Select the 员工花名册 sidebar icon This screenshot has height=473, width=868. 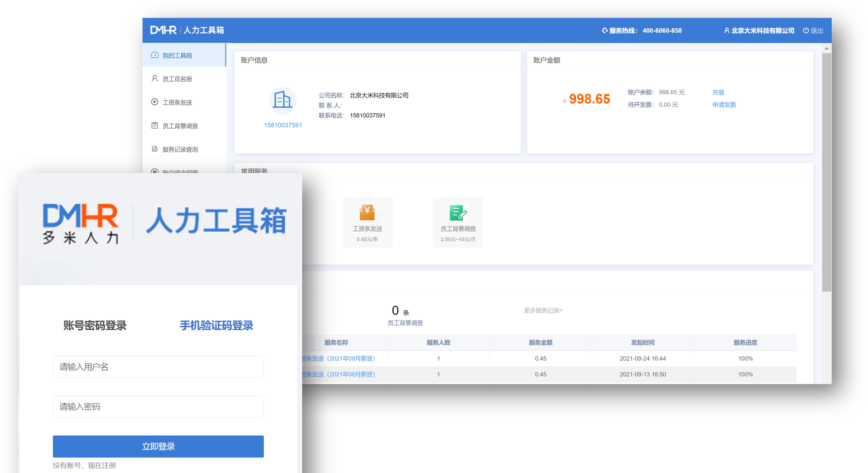pos(155,78)
